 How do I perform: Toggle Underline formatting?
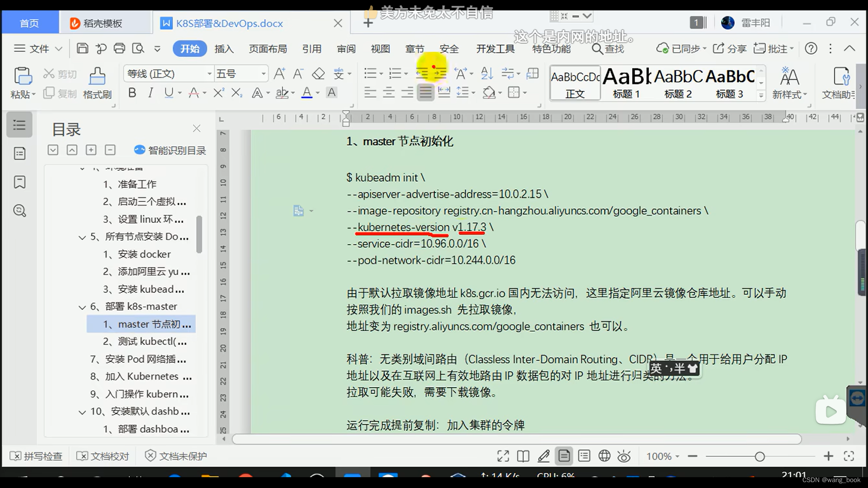click(x=169, y=93)
